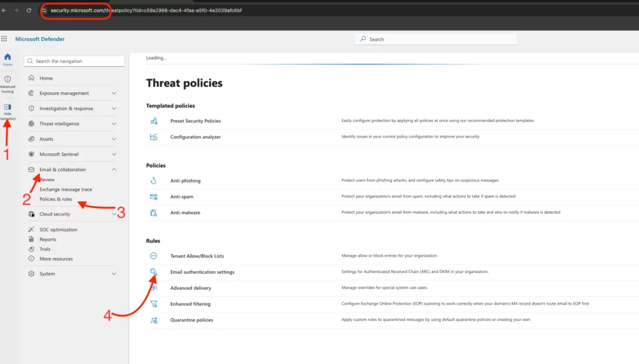This screenshot has width=639, height=364.
Task: Open the Anti-spam policy
Action: (182, 197)
